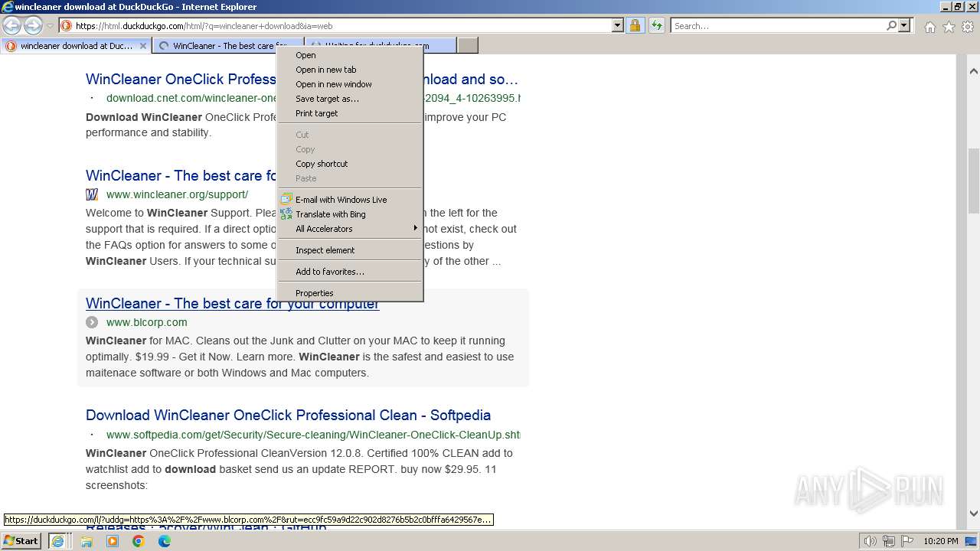Choose Translate with Bing

point(351,214)
